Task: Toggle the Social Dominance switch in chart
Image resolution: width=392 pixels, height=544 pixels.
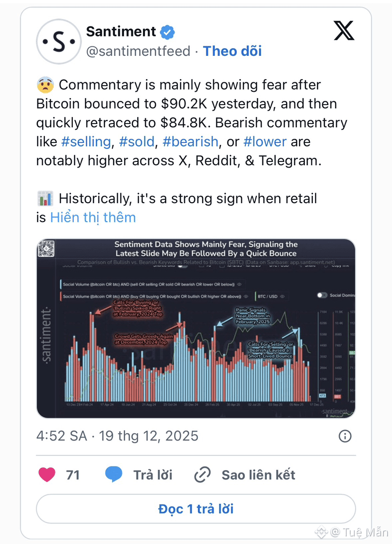Action: point(322,295)
